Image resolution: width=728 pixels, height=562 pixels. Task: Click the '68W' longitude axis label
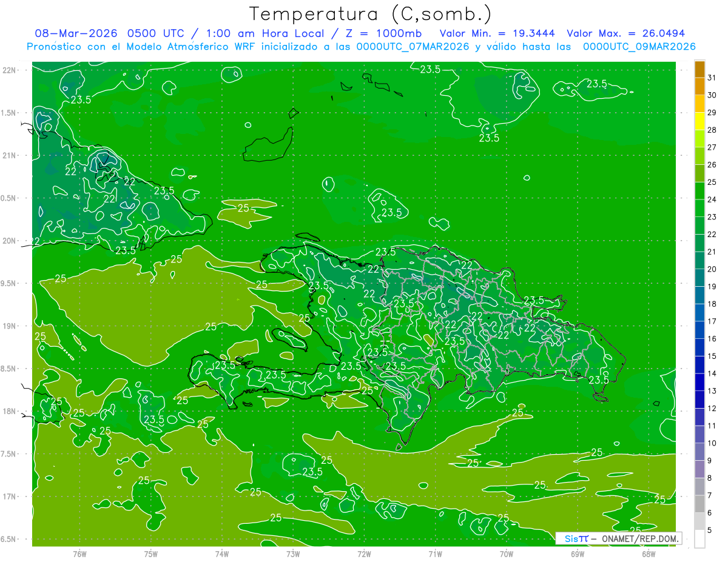click(649, 554)
